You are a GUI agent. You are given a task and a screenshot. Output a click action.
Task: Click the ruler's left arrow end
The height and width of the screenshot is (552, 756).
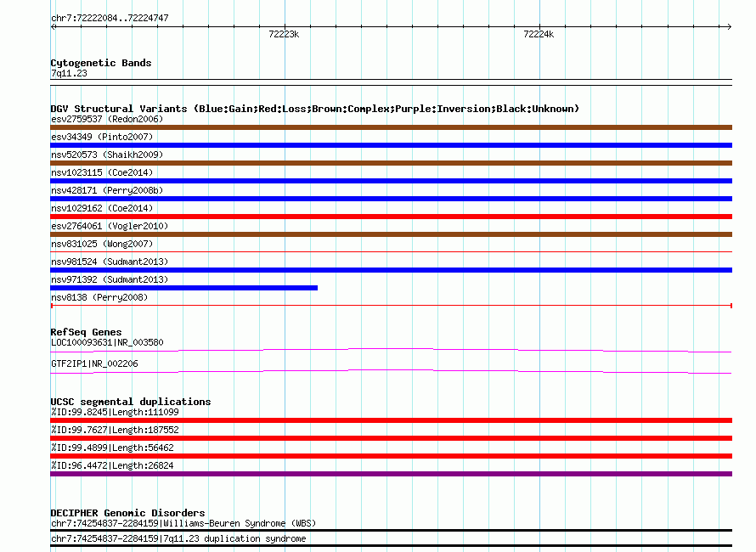[53, 27]
